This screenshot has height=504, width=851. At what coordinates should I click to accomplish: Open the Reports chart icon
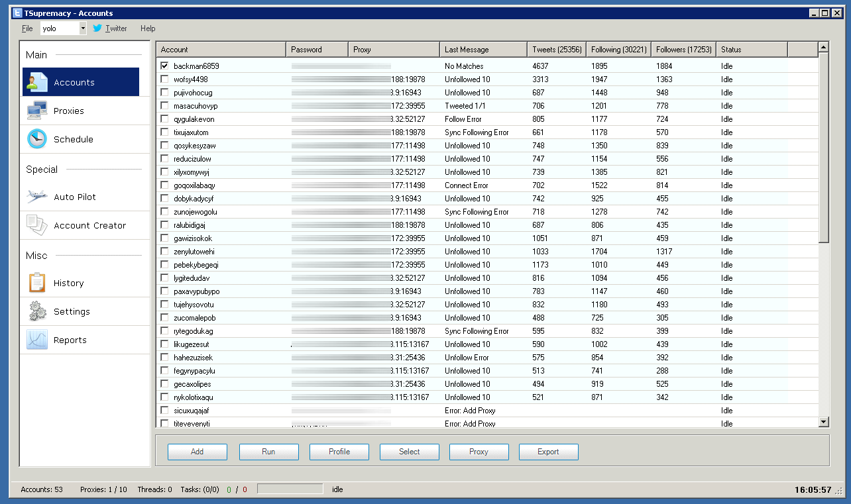36,340
